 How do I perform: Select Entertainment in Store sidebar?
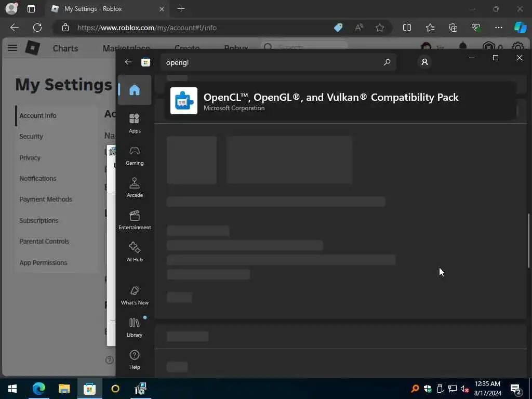[135, 220]
